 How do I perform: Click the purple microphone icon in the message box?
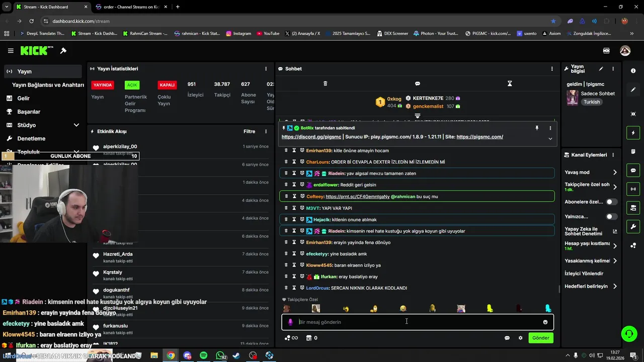[290, 322]
